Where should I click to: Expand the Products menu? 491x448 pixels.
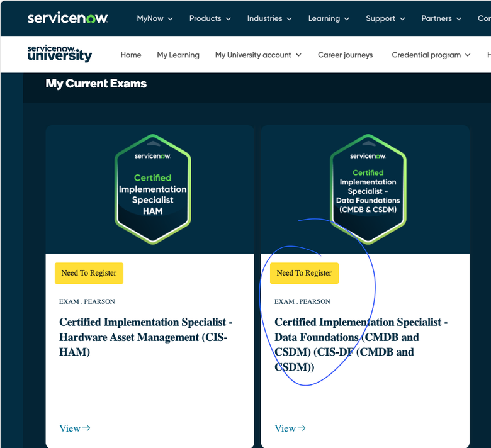point(210,18)
